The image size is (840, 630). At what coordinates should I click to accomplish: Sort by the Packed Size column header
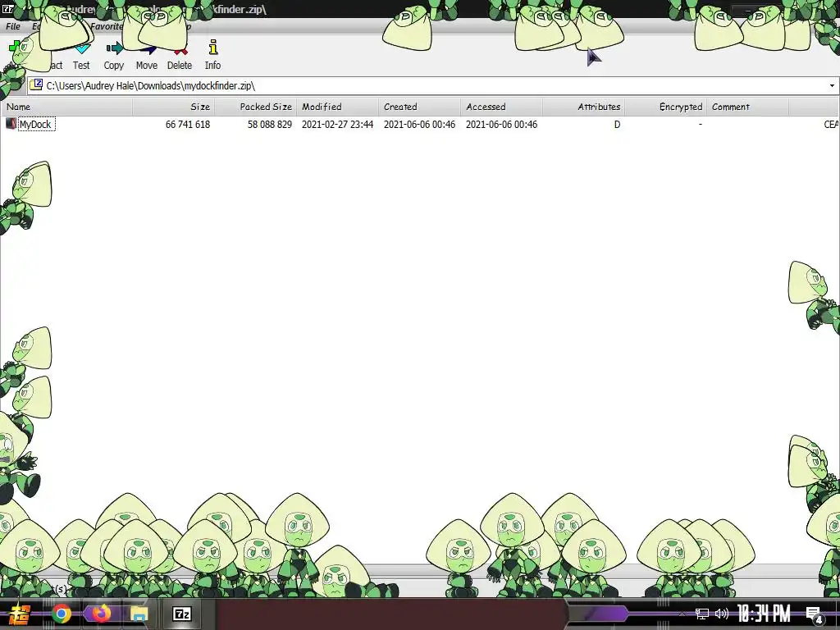tap(256, 107)
